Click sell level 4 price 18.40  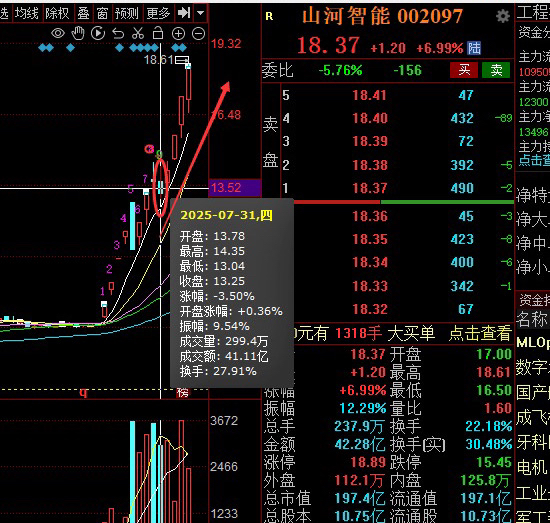pyautogui.click(x=370, y=118)
